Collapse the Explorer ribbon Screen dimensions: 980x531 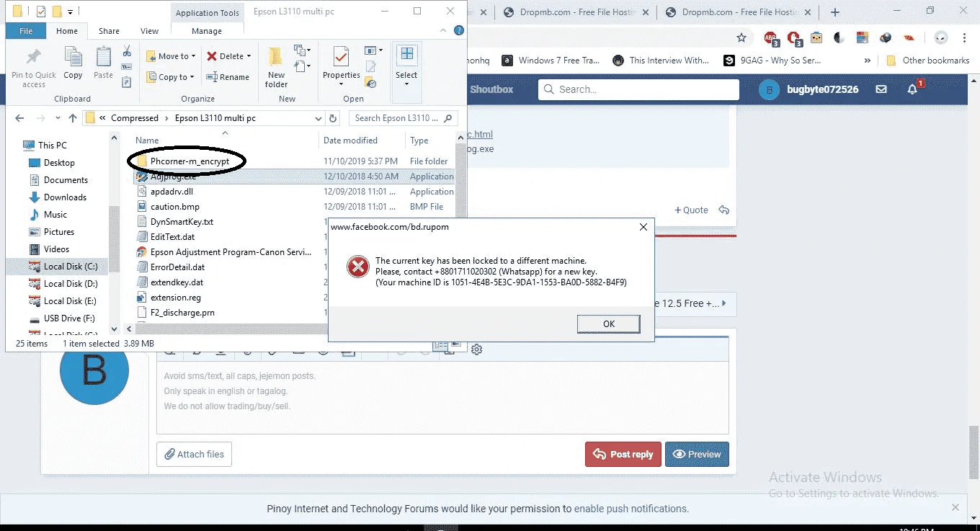coord(445,31)
